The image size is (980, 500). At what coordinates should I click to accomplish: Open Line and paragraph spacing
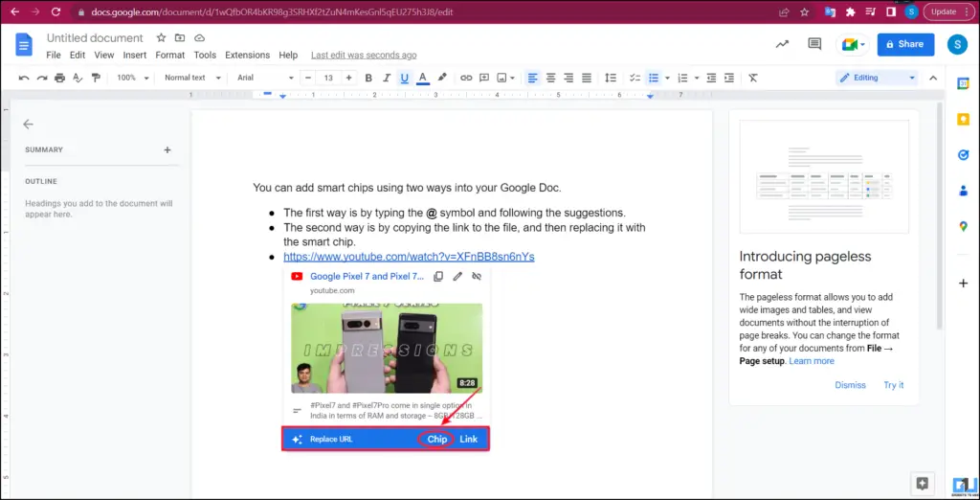pos(611,79)
